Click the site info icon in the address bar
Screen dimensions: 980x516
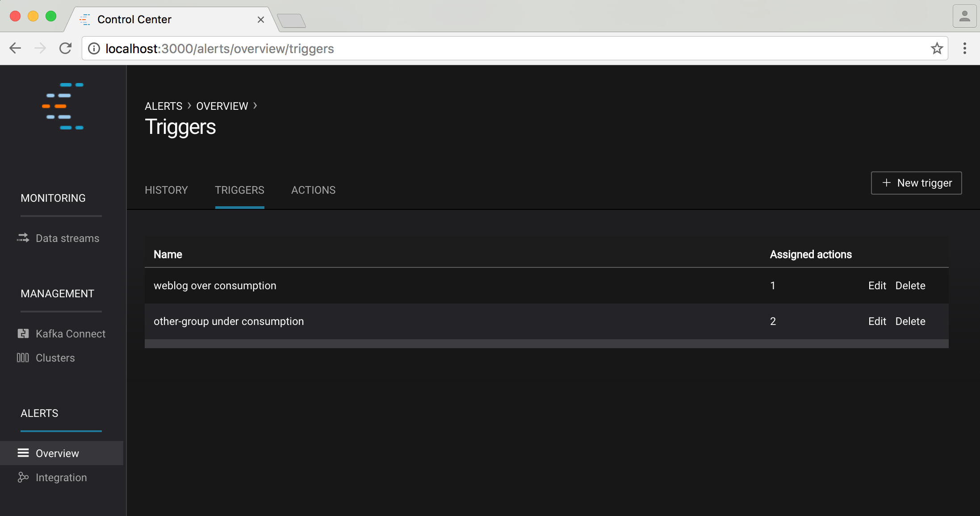click(94, 48)
